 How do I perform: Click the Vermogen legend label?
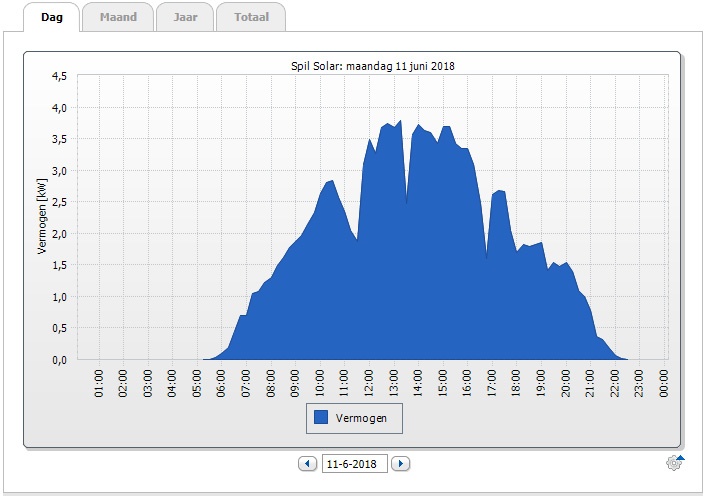click(x=361, y=418)
